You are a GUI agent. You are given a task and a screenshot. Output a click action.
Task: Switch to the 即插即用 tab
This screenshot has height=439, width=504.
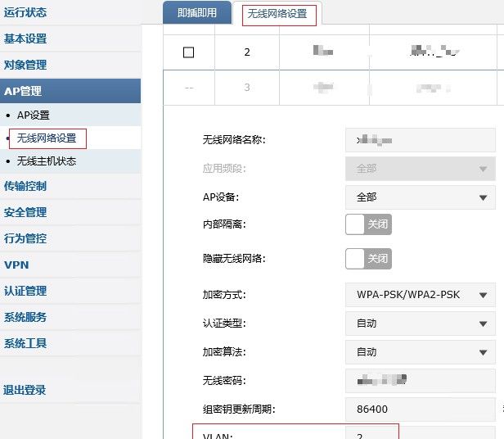tap(197, 12)
